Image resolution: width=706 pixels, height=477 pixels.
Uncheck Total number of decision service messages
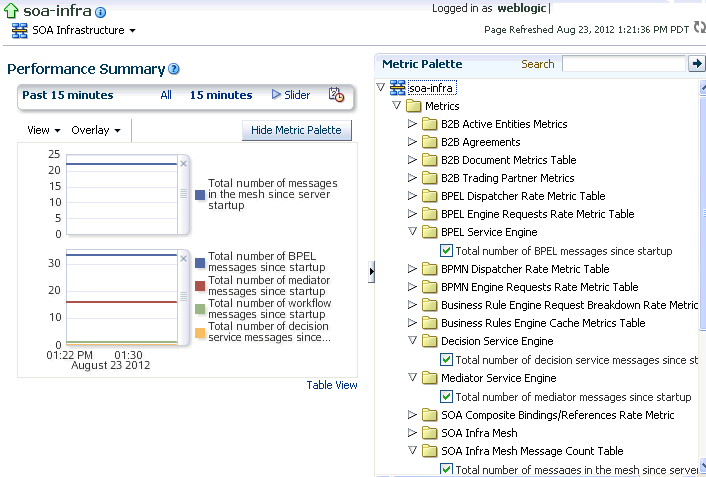[x=446, y=359]
